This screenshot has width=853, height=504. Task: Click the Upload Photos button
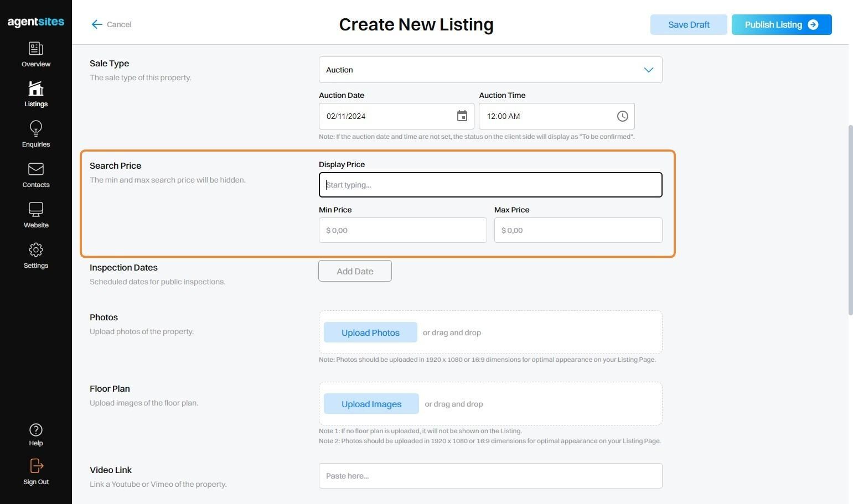tap(370, 332)
